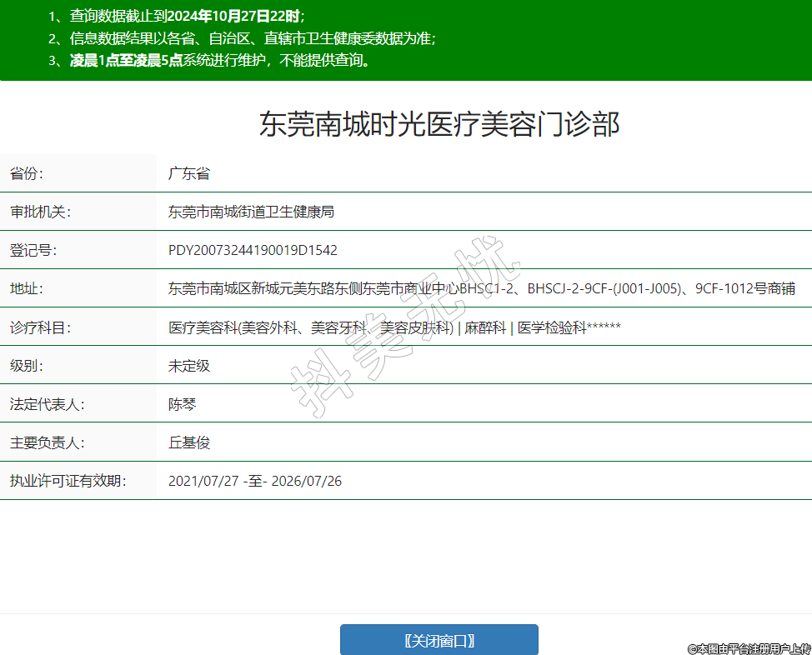Click principal person name 丘基俊
812x655 pixels.
coord(188,442)
